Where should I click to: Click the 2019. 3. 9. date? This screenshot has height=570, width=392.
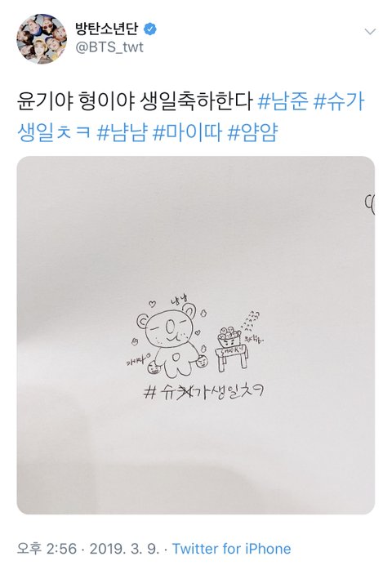click(125, 549)
